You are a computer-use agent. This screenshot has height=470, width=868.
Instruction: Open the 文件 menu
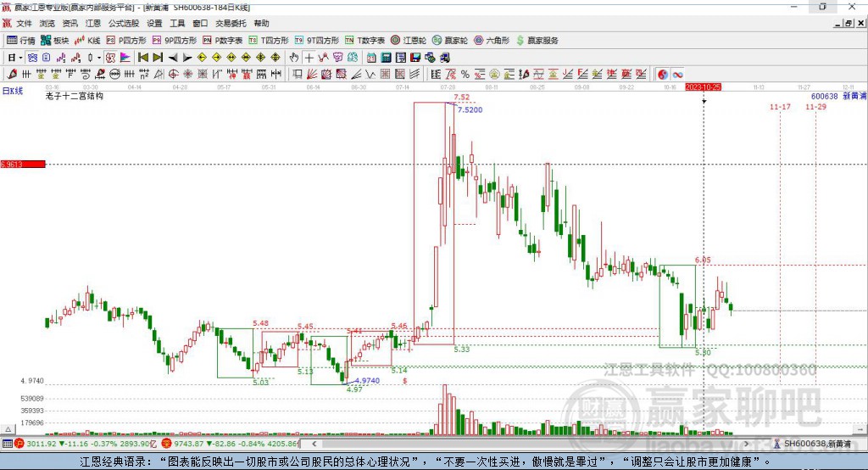point(24,23)
